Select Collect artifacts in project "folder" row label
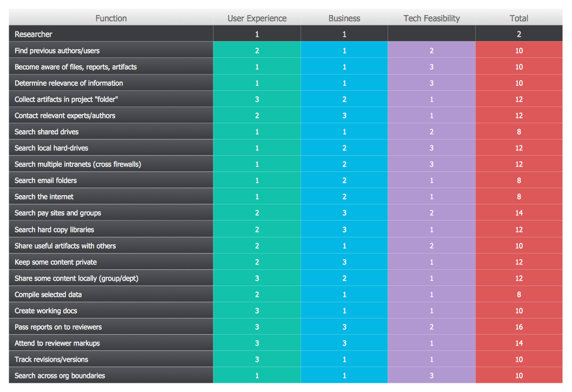Screen dimensions: 572x392 (66, 99)
